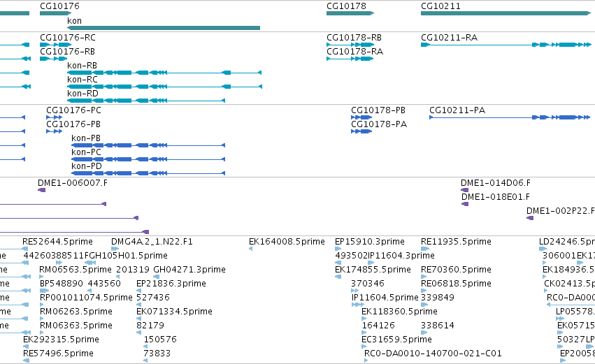Image resolution: width=595 pixels, height=364 pixels.
Task: Click the IP11604.5prime EST label
Action: (x=385, y=298)
